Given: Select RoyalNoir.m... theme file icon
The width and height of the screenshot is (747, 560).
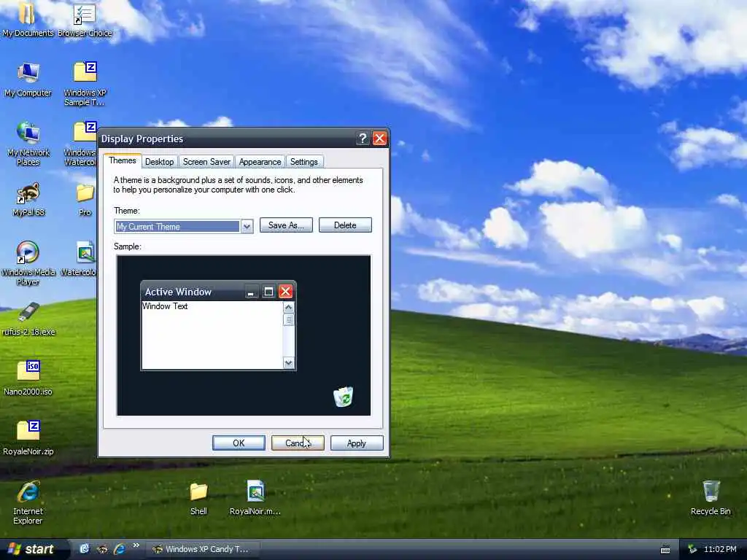Looking at the screenshot, I should [255, 497].
